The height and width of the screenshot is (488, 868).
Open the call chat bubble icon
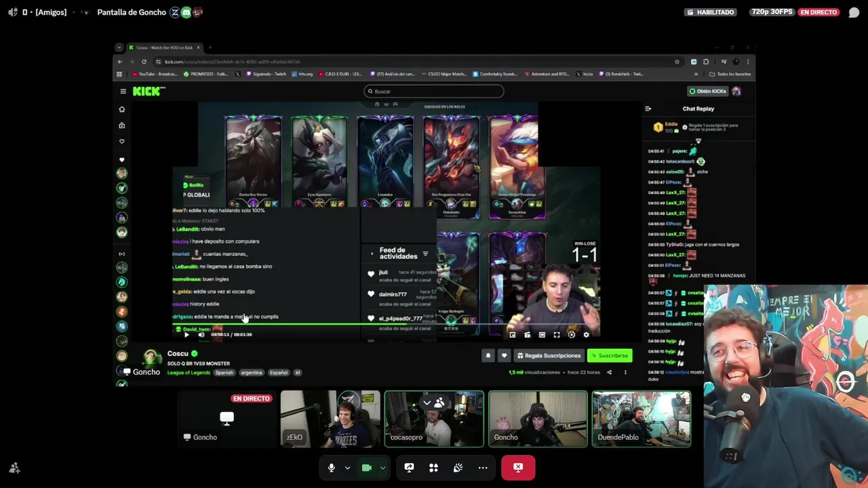click(x=854, y=12)
